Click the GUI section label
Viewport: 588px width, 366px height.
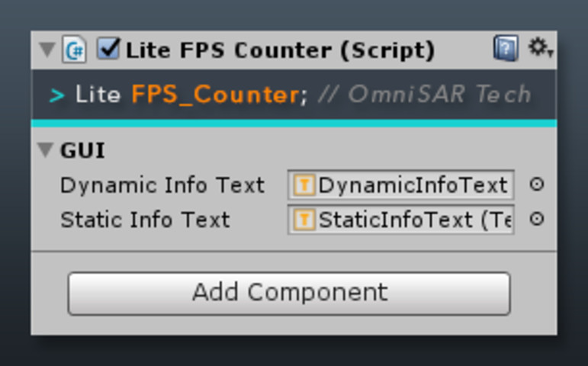[x=82, y=150]
